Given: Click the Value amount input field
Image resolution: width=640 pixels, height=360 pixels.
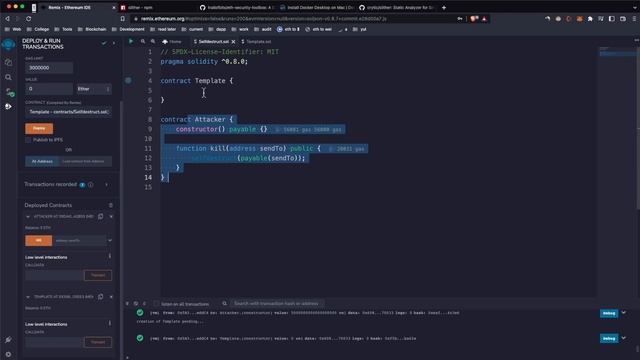Looking at the screenshot, I should pyautogui.click(x=49, y=89).
